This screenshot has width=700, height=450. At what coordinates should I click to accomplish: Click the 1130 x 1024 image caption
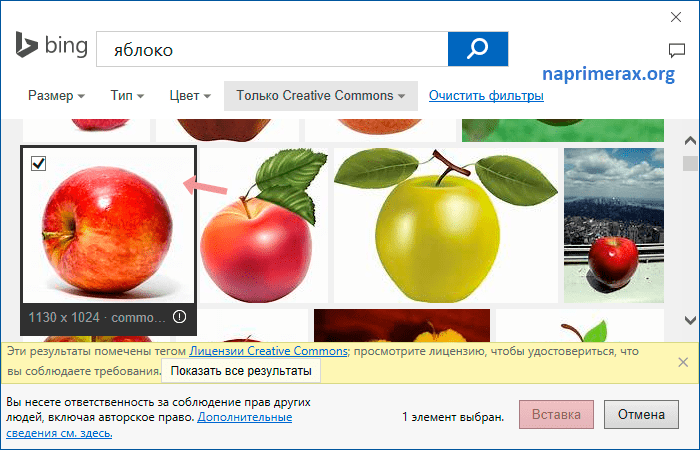[x=97, y=317]
